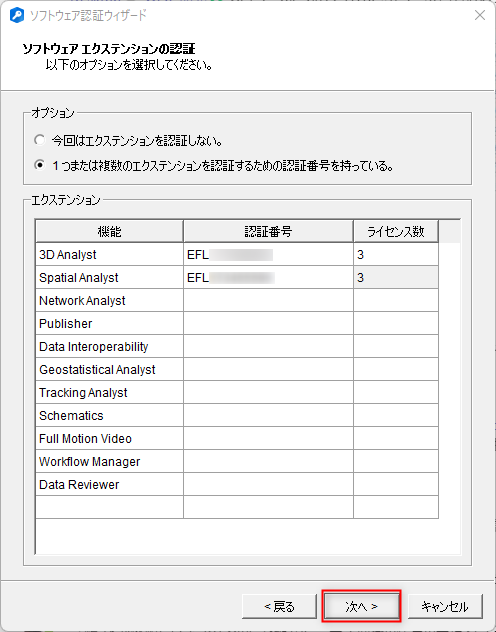This screenshot has height=632, width=496.
Task: Click the ライセンス数 column header
Action: (396, 231)
